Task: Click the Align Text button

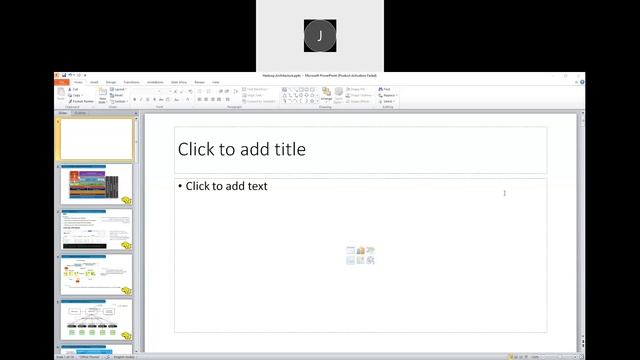Action: pos(253,95)
